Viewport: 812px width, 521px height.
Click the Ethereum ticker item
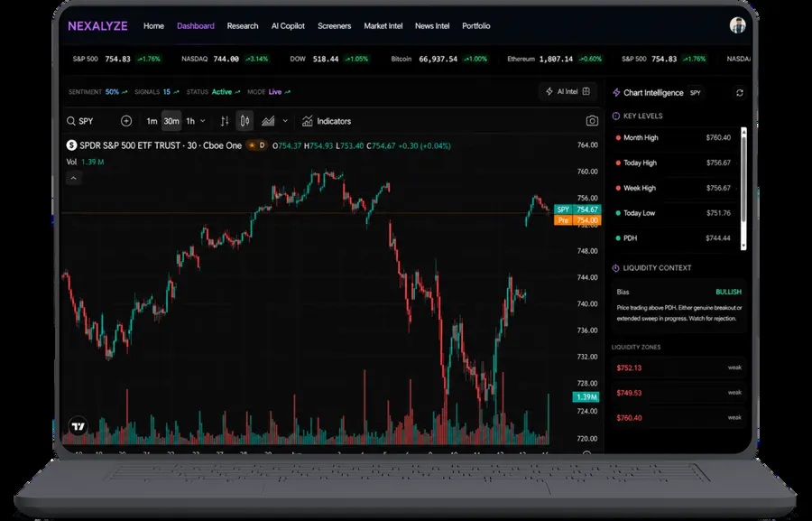tap(555, 59)
